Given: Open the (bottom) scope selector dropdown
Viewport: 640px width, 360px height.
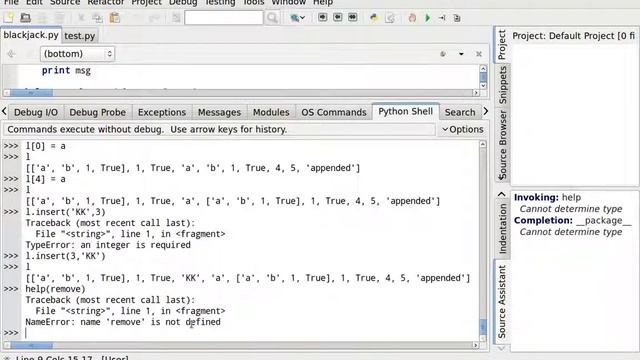Looking at the screenshot, I should point(77,54).
